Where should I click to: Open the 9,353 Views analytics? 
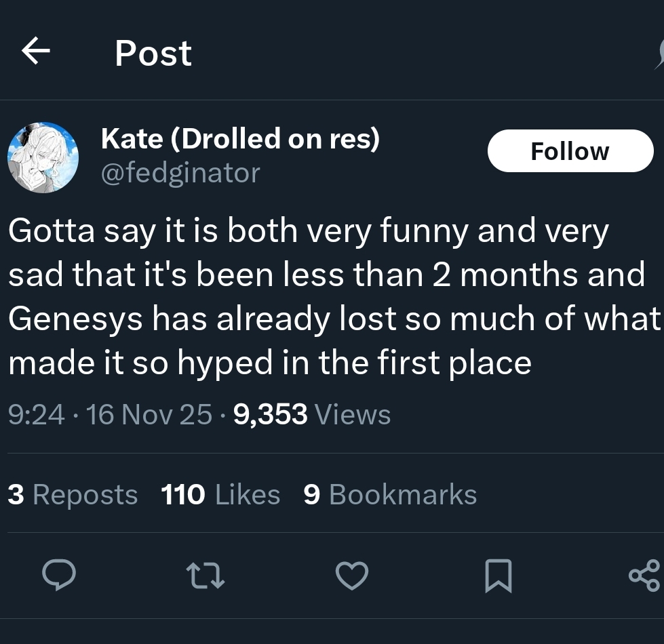click(x=312, y=414)
